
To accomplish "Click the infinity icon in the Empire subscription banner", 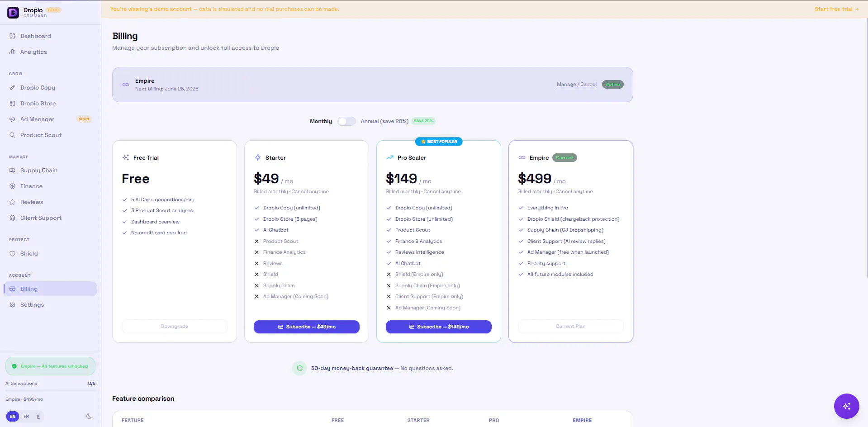I will 126,85.
